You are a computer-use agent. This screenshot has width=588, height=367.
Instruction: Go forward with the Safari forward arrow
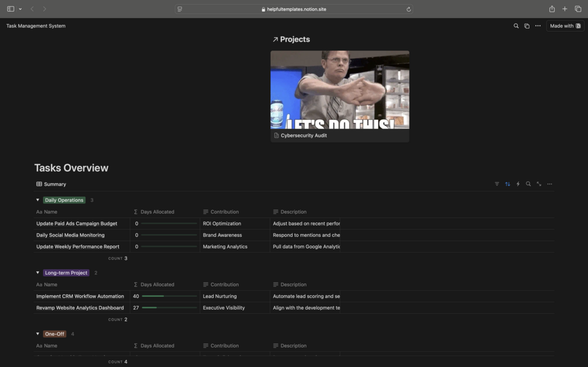click(x=44, y=9)
